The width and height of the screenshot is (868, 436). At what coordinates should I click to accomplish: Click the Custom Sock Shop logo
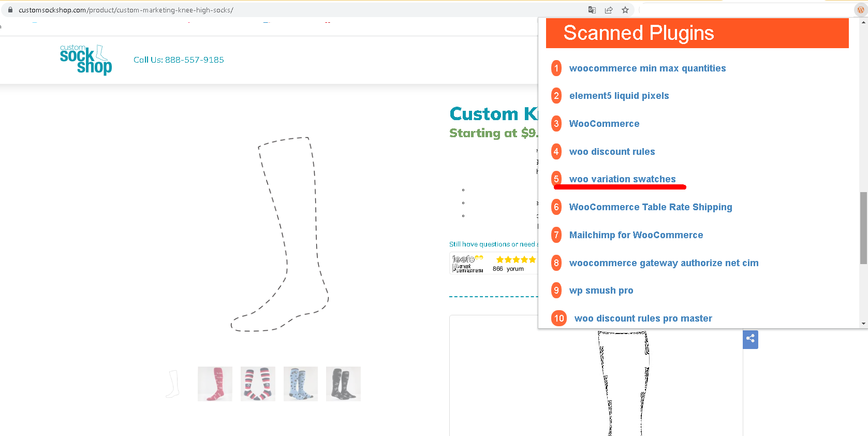(86, 60)
